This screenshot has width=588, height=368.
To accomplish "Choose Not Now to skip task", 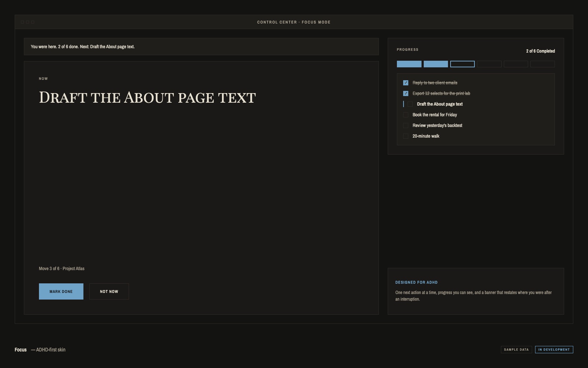I will click(x=109, y=291).
